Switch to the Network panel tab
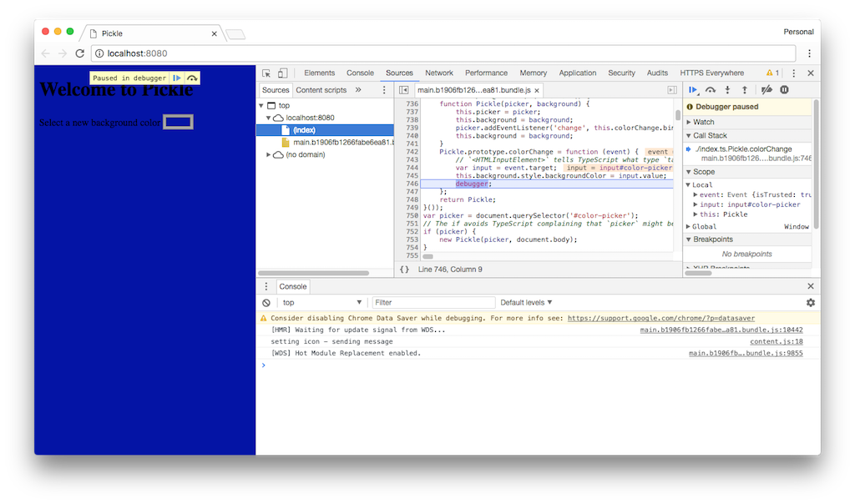The image size is (855, 504). [x=438, y=73]
